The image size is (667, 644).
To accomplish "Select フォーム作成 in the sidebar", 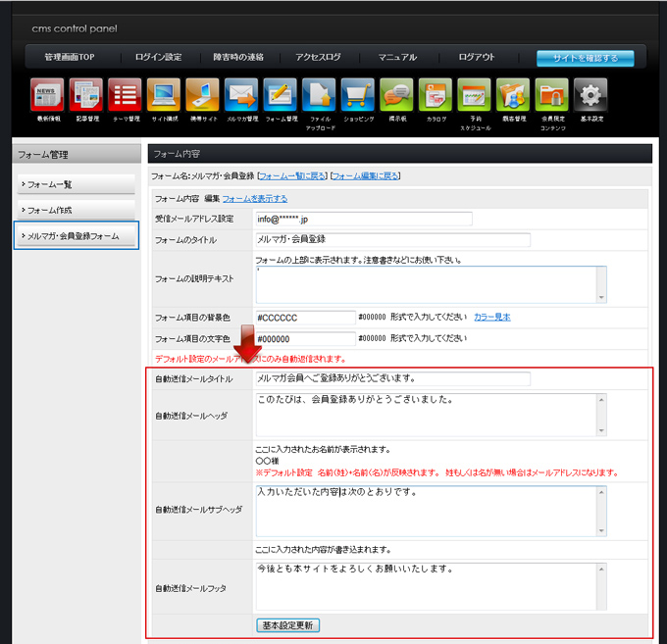I will pyautogui.click(x=76, y=210).
